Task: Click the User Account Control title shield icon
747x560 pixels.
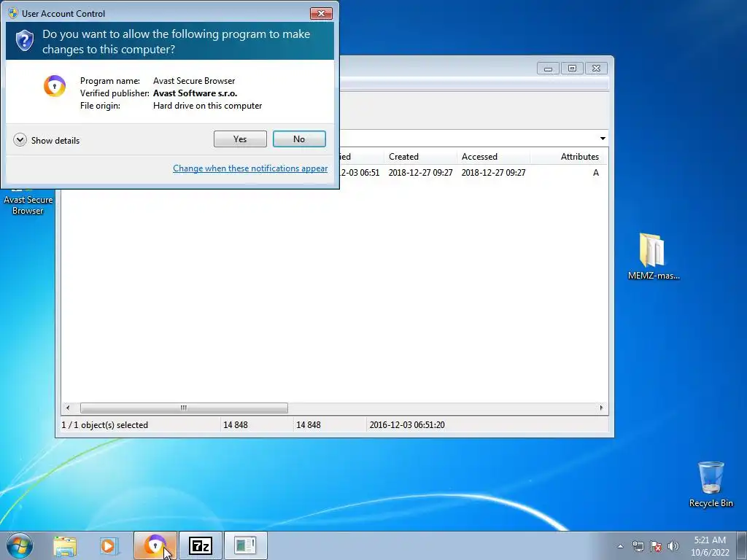Action: pyautogui.click(x=13, y=13)
